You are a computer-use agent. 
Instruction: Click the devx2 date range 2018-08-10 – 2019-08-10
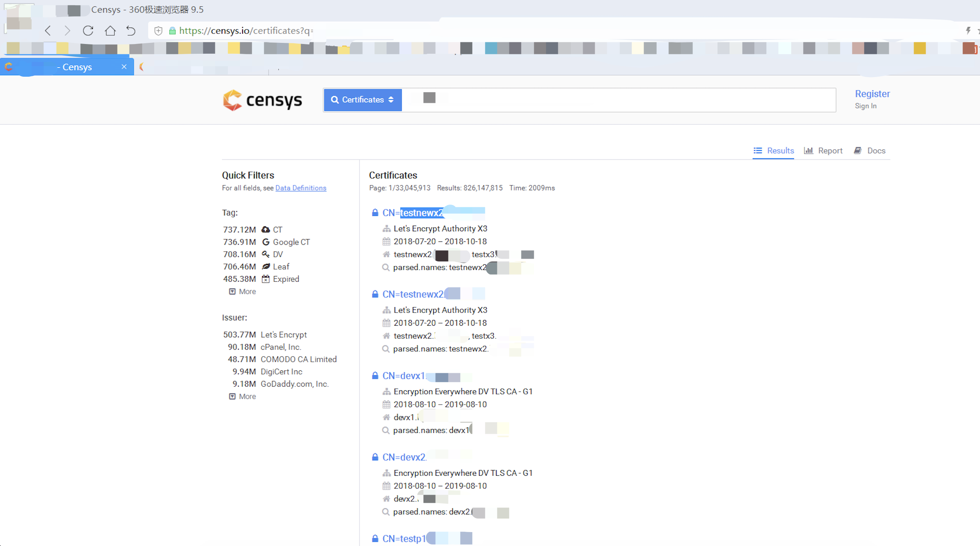440,486
